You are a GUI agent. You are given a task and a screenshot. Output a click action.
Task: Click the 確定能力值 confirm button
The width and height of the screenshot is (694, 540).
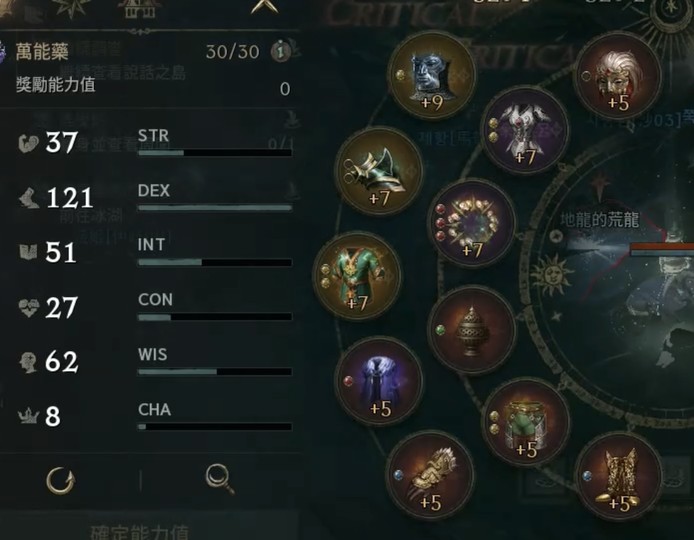(139, 531)
